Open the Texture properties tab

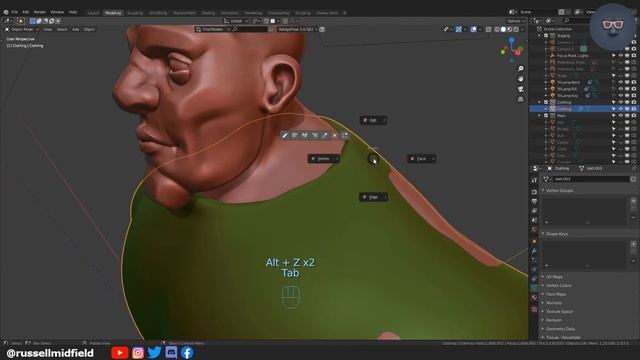pos(534,309)
